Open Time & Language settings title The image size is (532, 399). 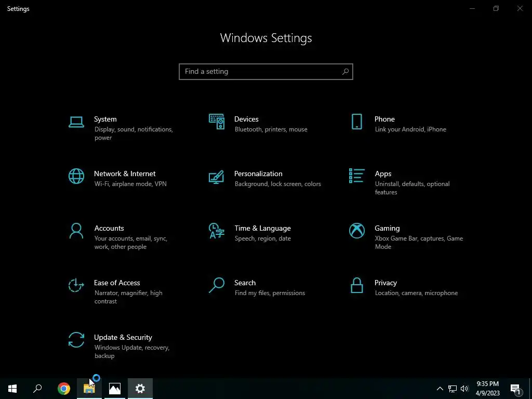(262, 229)
